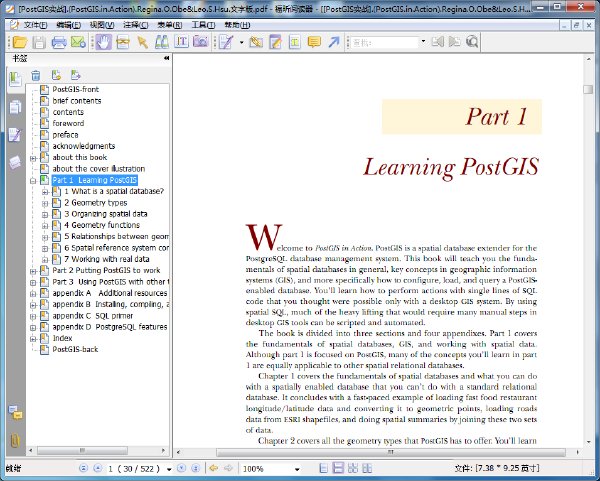
Task: Click the note with pencil icon
Action: coord(275,42)
